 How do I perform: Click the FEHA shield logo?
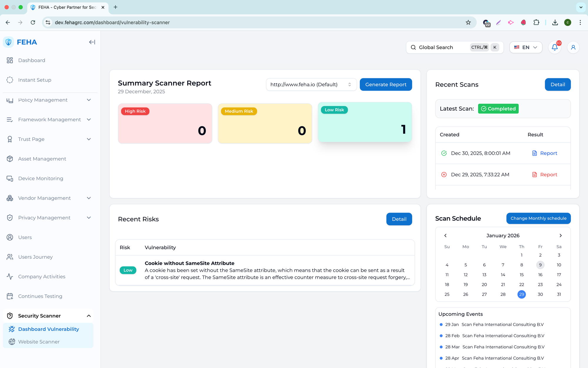[9, 42]
